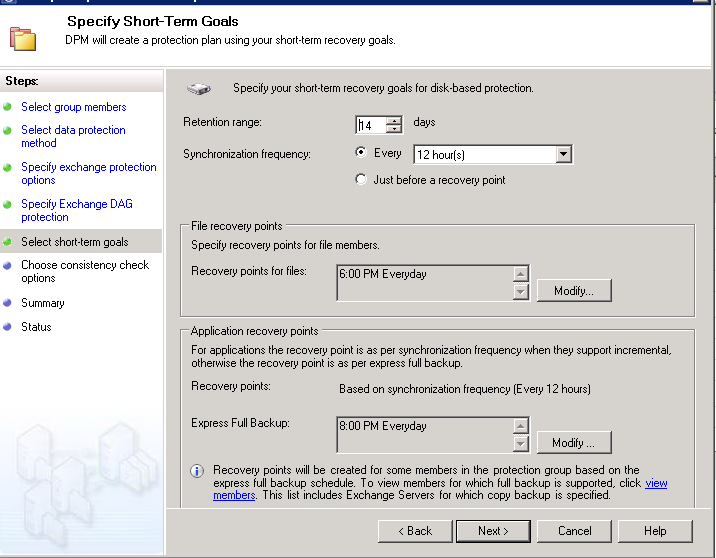Open the 12 hour(s) frequency dropdown

pos(564,154)
